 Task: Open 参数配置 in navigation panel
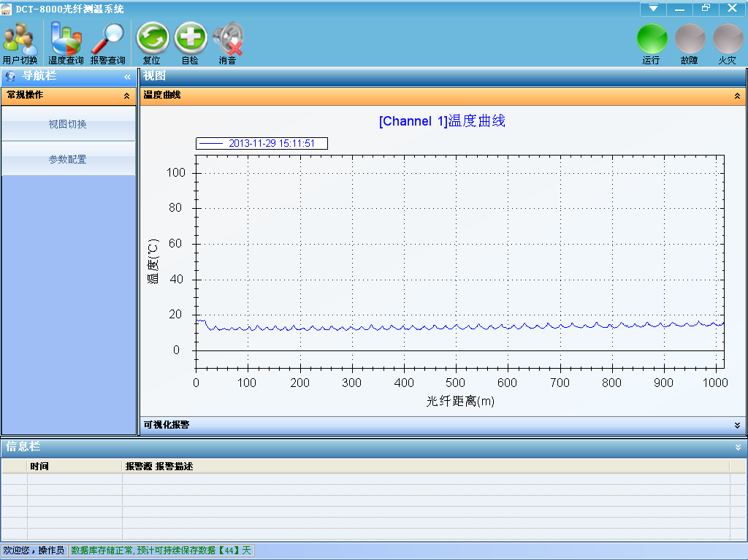68,159
